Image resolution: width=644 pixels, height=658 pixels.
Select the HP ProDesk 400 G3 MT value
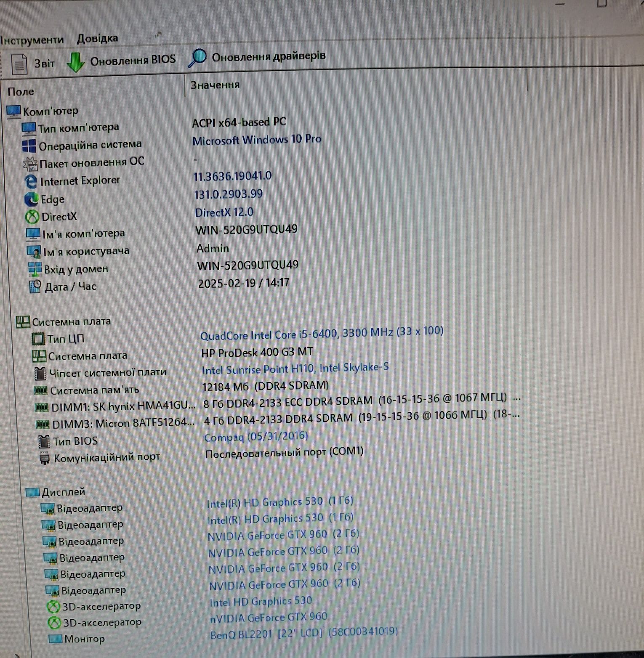tap(257, 352)
